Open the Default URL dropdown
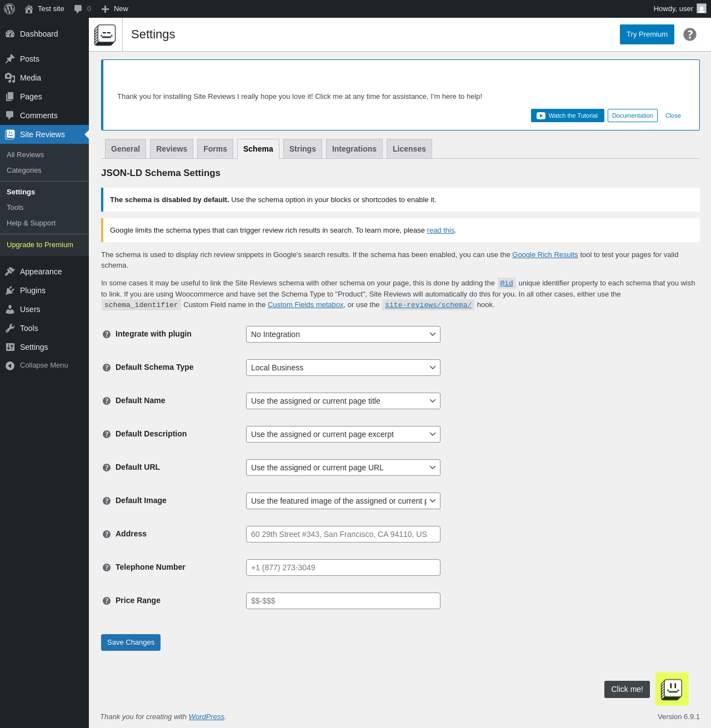This screenshot has height=728, width=711. [343, 468]
